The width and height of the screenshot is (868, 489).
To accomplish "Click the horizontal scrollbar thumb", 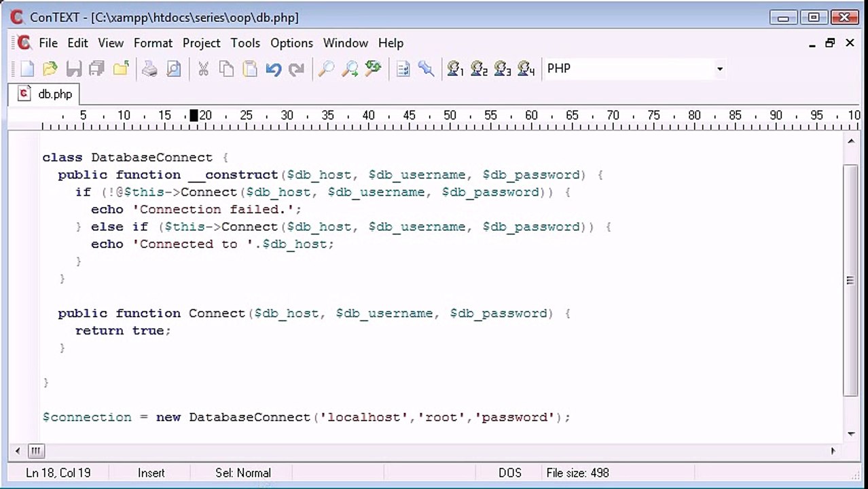I will [36, 450].
